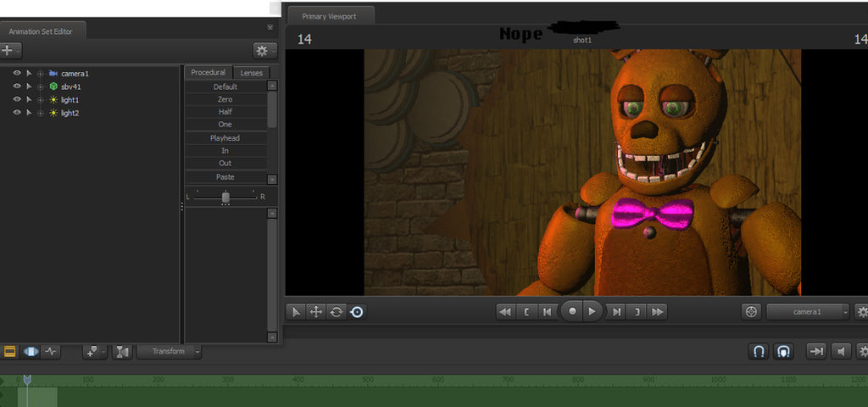Select the green sbv41 model cube icon
This screenshot has width=868, height=407.
(x=53, y=86)
